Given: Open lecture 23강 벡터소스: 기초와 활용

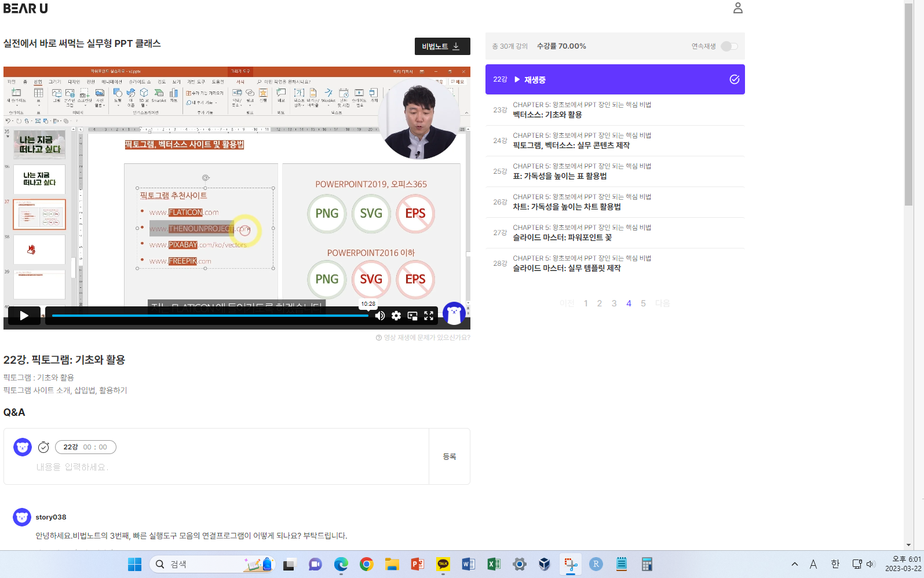Looking at the screenshot, I should [615, 109].
